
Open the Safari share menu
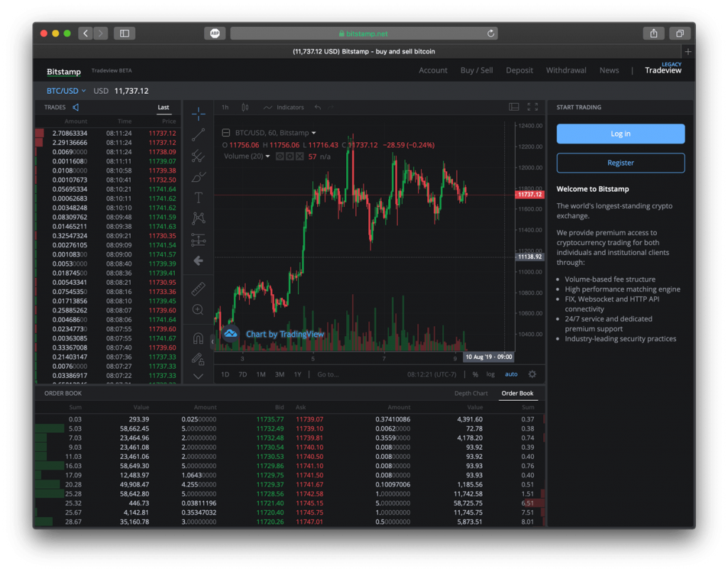(x=654, y=33)
